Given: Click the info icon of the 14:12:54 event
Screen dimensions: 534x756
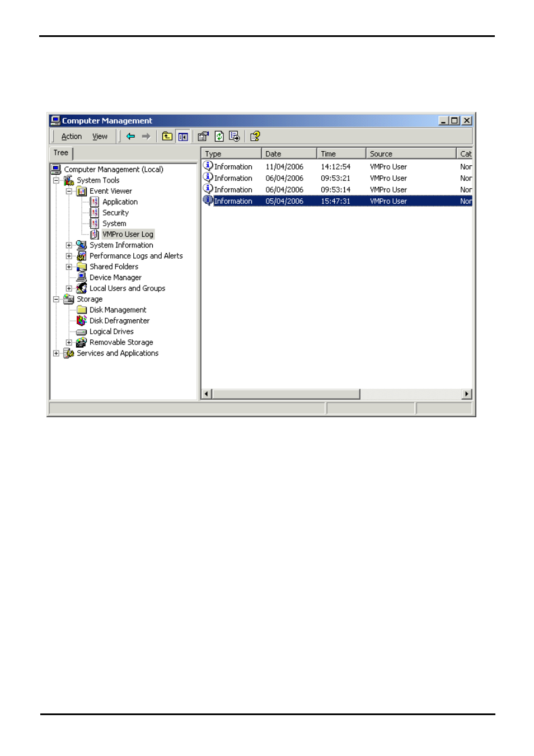Looking at the screenshot, I should tap(208, 166).
